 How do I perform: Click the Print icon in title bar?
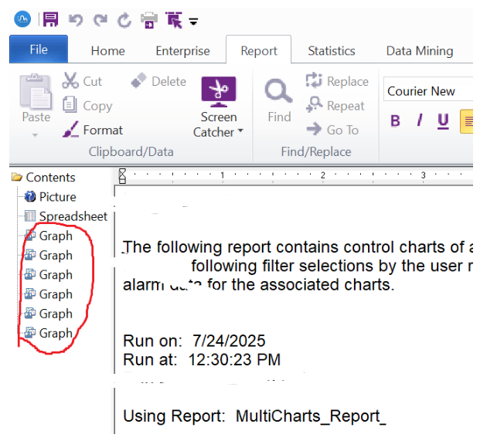pyautogui.click(x=148, y=20)
